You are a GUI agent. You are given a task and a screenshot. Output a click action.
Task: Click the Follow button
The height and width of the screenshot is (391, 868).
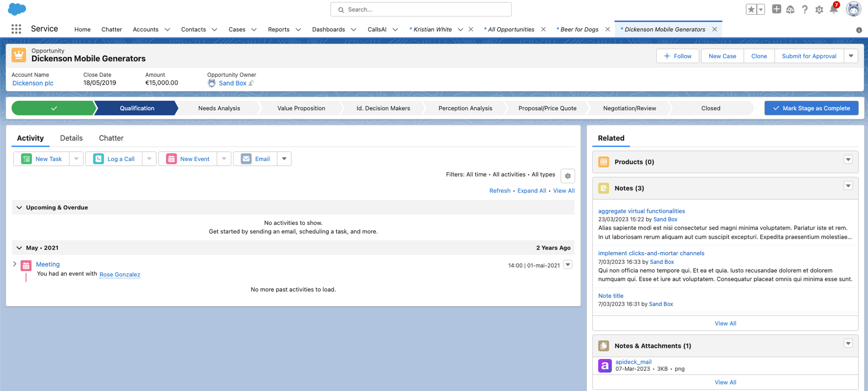tap(677, 56)
